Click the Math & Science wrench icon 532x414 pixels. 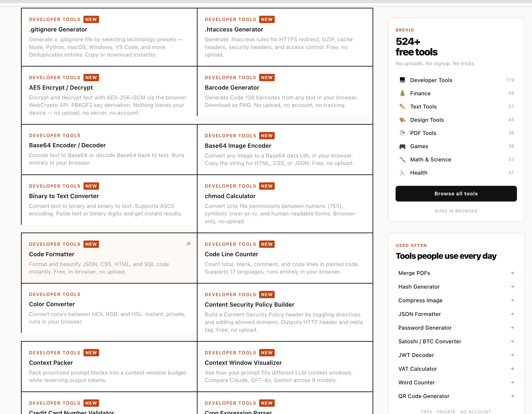(x=402, y=159)
